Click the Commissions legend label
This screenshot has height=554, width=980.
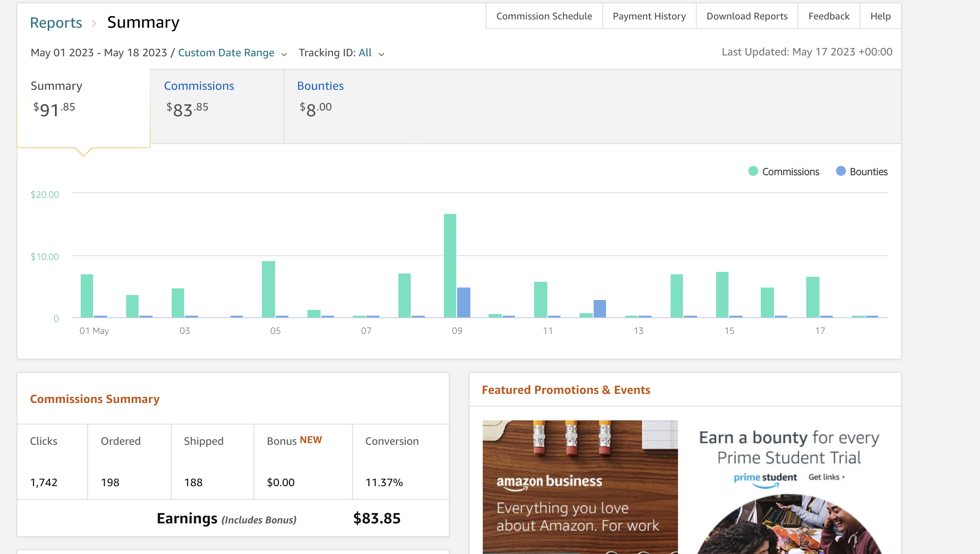[791, 172]
